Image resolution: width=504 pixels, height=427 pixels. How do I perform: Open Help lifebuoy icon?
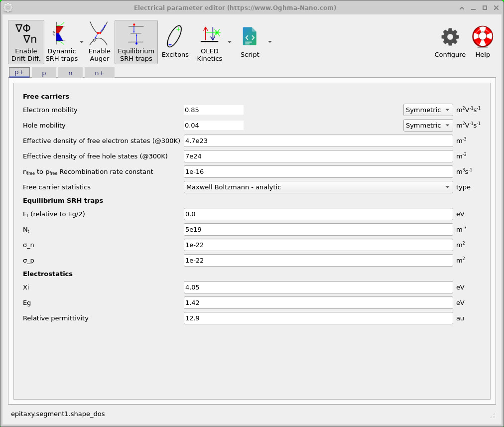tap(483, 42)
